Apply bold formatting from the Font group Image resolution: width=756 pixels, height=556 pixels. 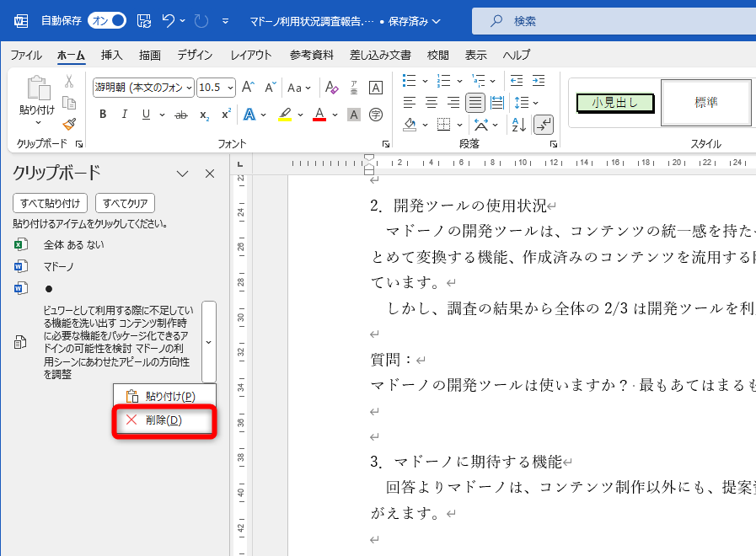[x=103, y=115]
